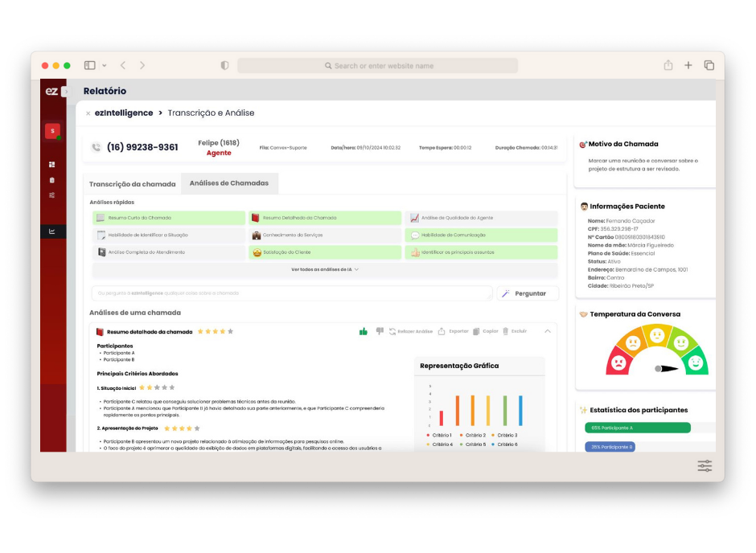The image size is (756, 553).
Task: Select Resumo Detalhado da Chamada analysis
Action: (325, 218)
